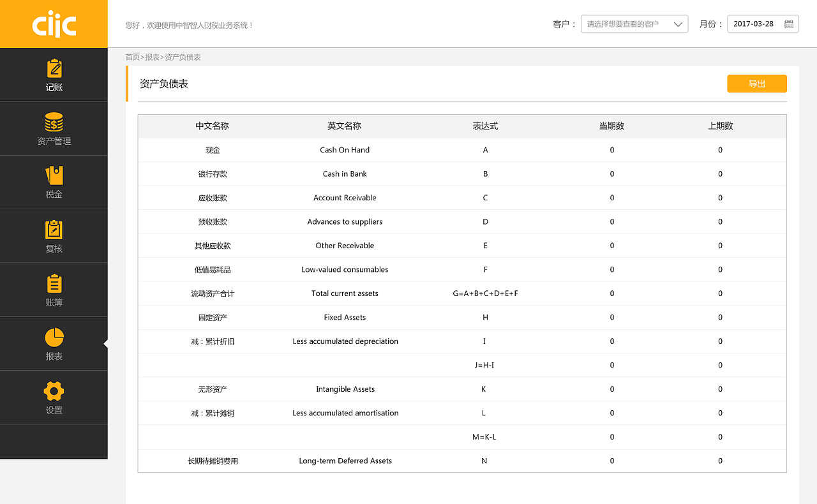Open 资产管理 coin stack icon
Viewport: 817px width, 504px height.
point(54,122)
